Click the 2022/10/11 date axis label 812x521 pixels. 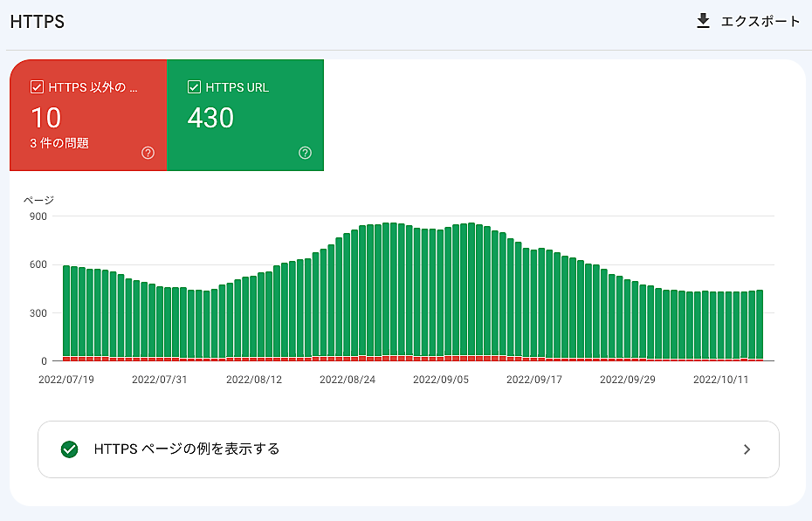[720, 380]
